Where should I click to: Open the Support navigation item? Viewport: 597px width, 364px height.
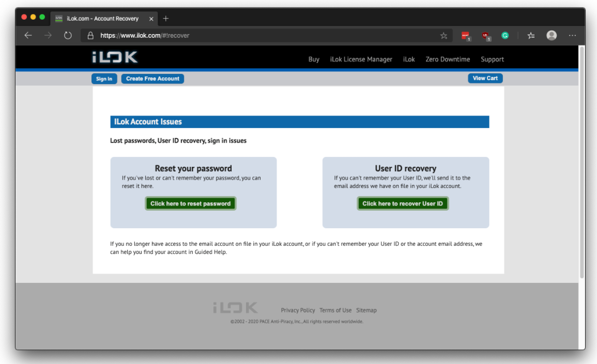point(492,59)
